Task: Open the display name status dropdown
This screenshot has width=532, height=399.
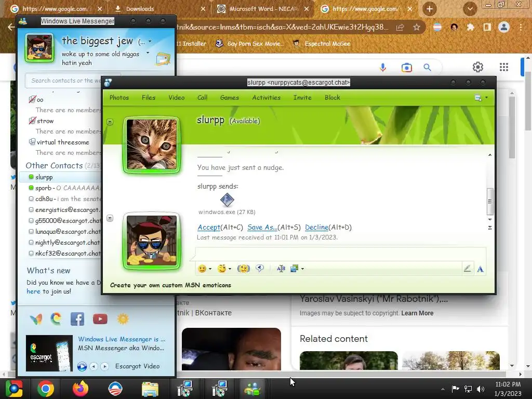Action: (x=150, y=42)
